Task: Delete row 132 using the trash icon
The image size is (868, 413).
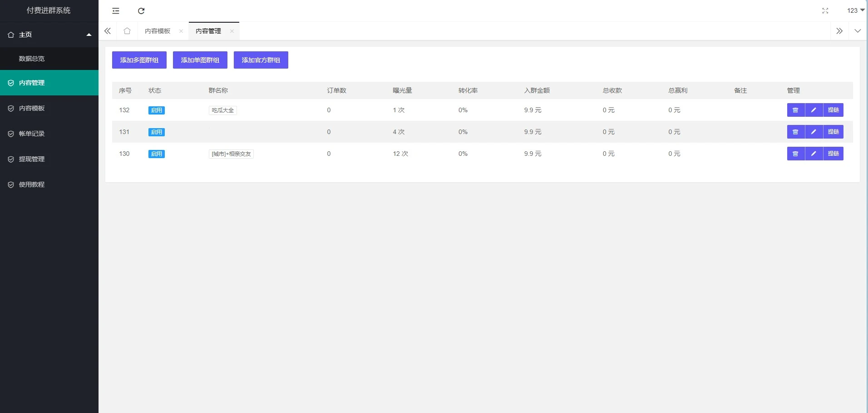Action: click(x=795, y=110)
